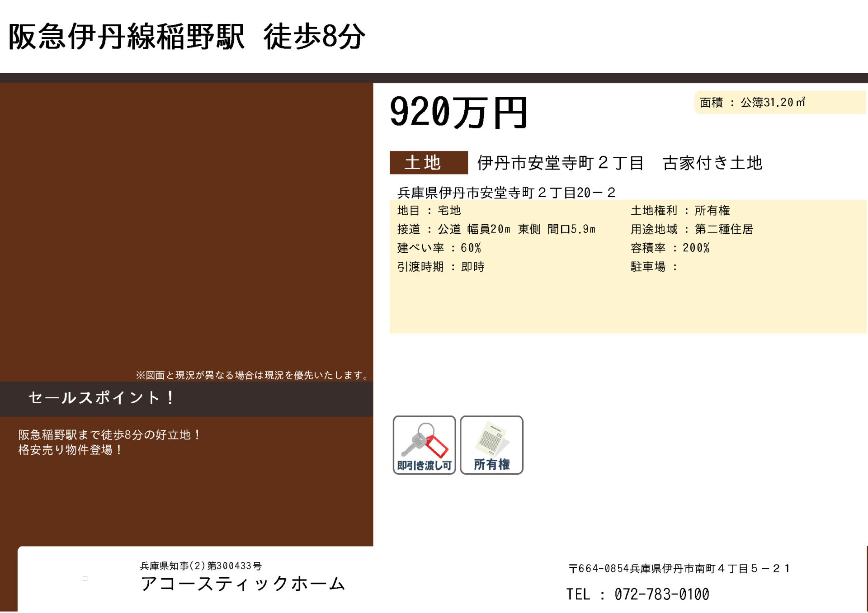
Task: Select the 土地権利：所有権 entry
Action: pos(680,210)
